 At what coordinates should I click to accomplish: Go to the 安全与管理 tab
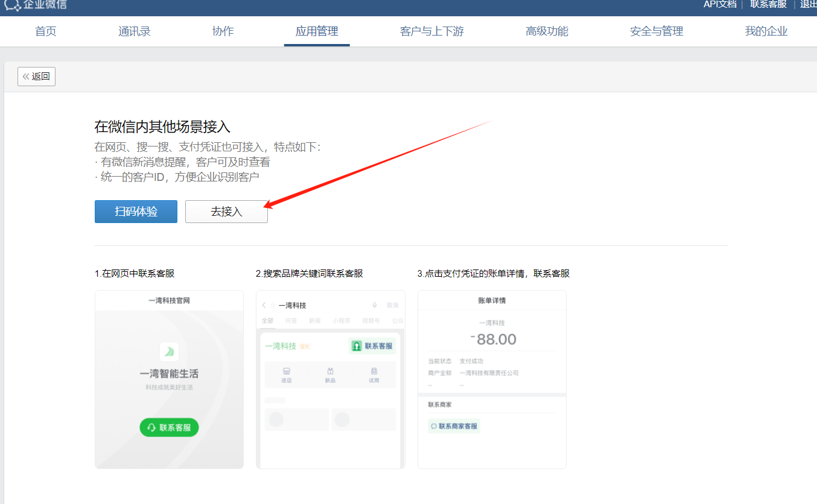(656, 31)
